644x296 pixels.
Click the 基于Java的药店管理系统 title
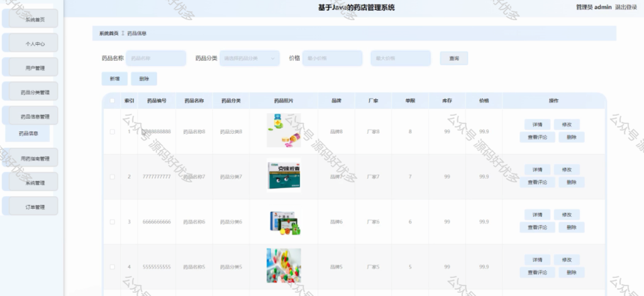(356, 8)
